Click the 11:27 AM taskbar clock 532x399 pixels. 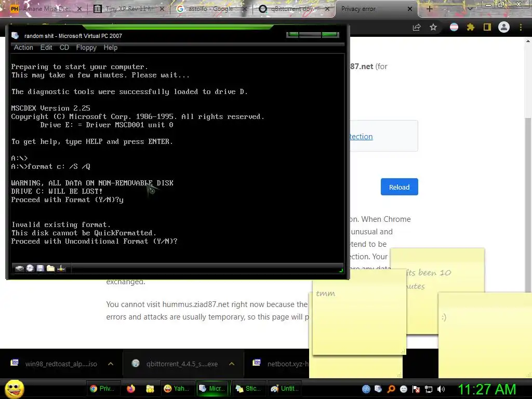[x=487, y=389]
